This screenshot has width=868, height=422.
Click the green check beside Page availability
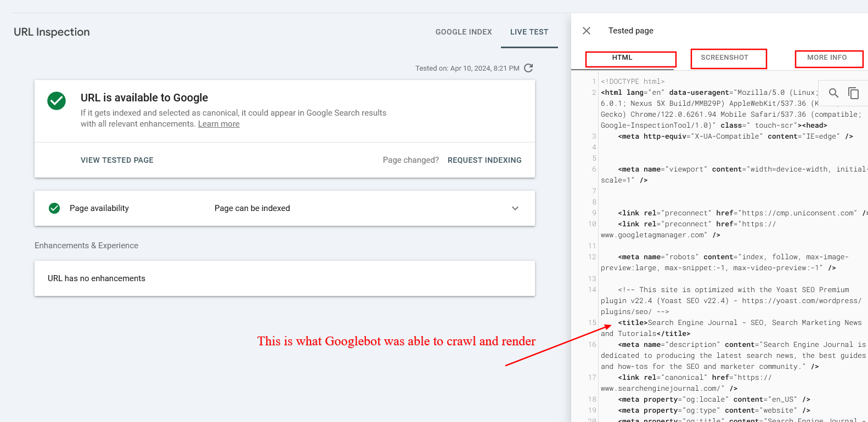click(54, 208)
